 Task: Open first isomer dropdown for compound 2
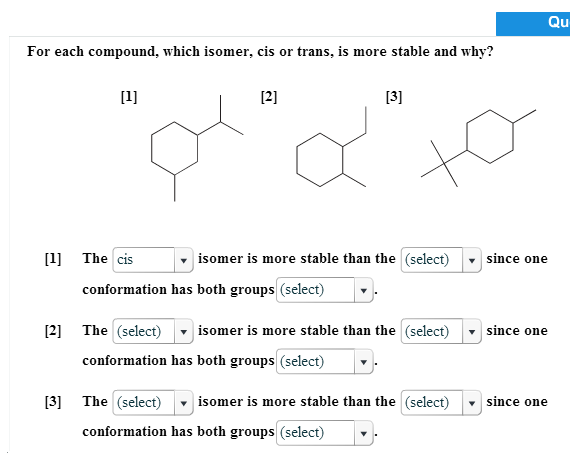point(153,331)
